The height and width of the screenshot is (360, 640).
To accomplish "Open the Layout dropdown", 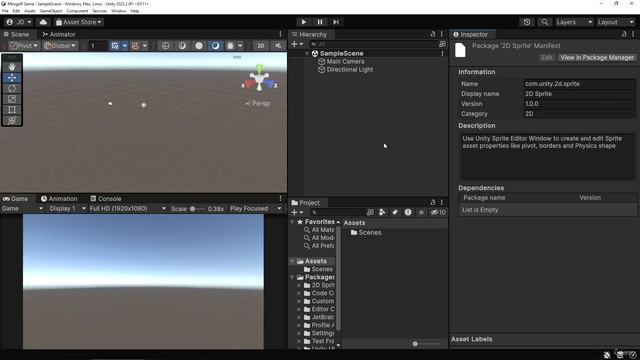I will click(615, 22).
